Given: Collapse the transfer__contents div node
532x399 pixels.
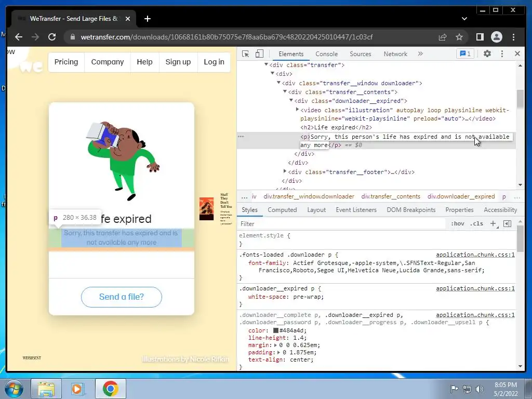Looking at the screenshot, I should [x=285, y=91].
